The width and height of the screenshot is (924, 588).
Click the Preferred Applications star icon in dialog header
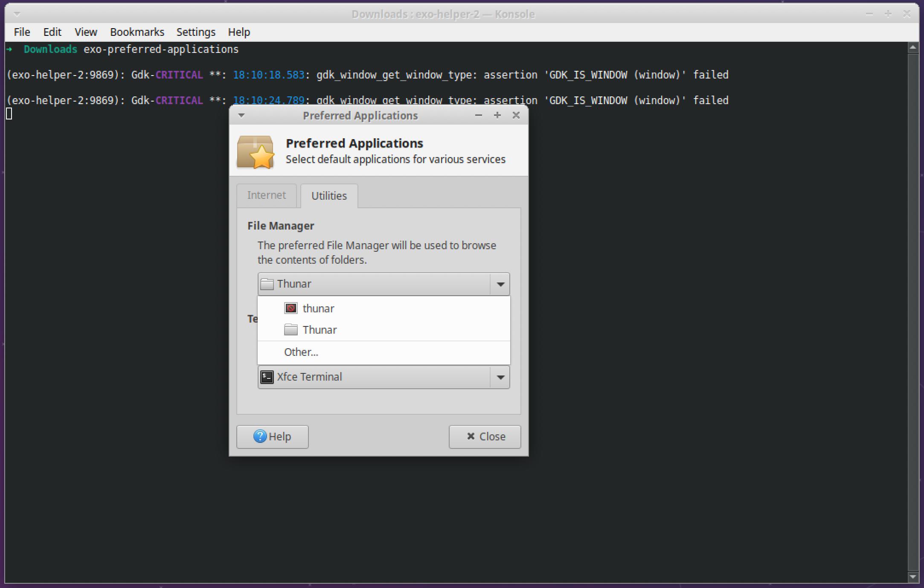click(x=256, y=151)
